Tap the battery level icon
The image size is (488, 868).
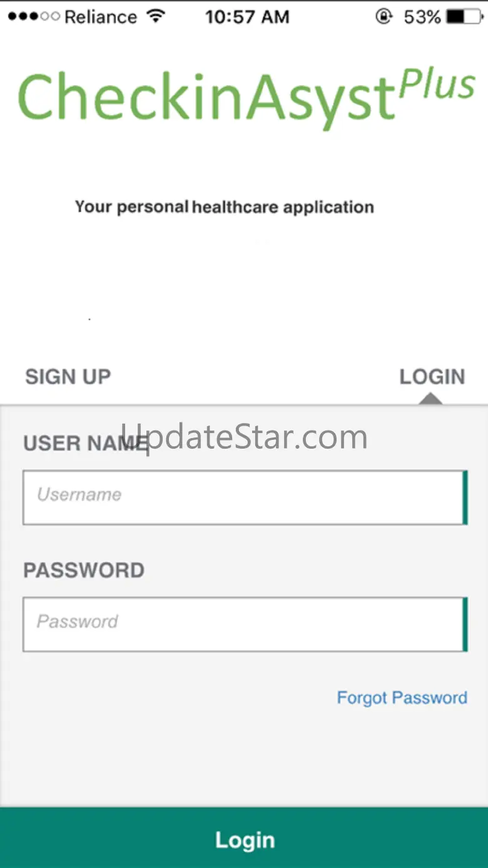[464, 16]
